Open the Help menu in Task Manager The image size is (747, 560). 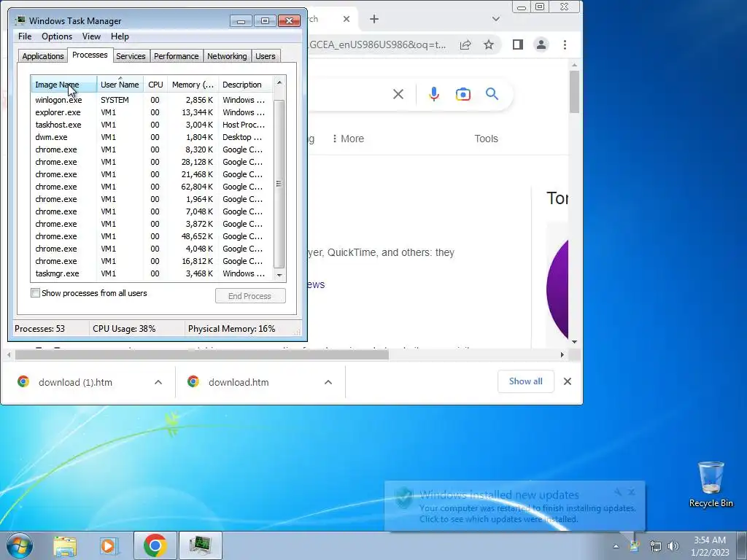tap(120, 36)
